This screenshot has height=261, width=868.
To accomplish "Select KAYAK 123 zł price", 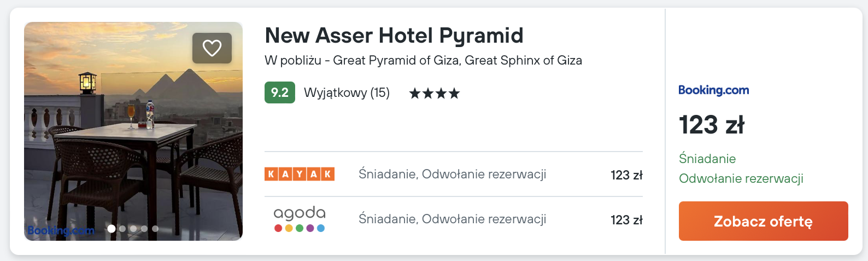I will pyautogui.click(x=626, y=175).
